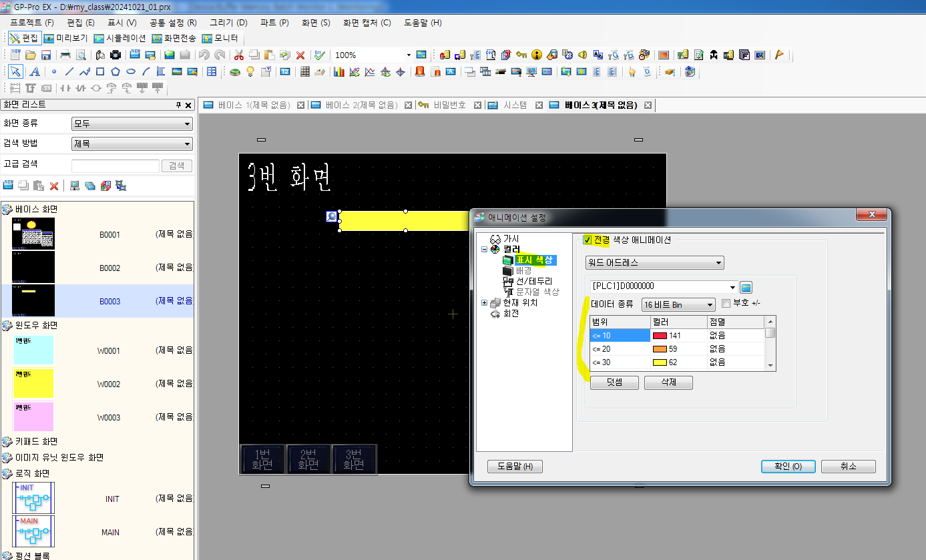926x560 pixels.
Task: Click the red X Delete icon in main toolbar
Action: (x=300, y=55)
